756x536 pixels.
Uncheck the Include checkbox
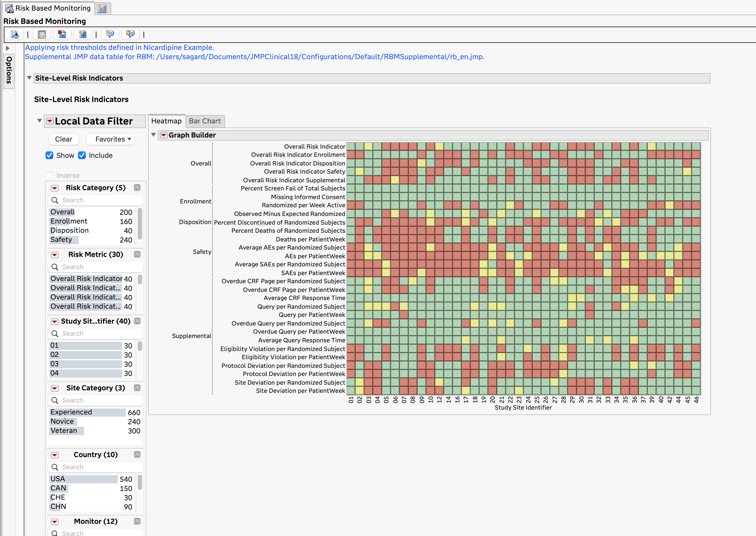click(x=82, y=155)
